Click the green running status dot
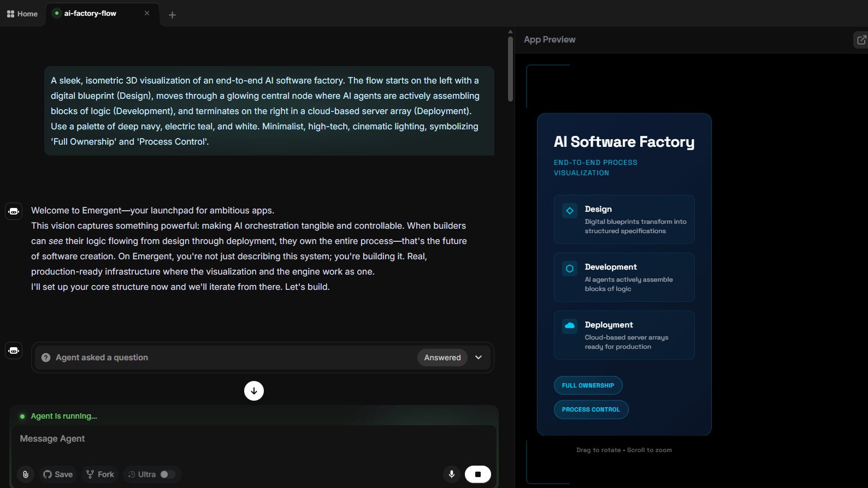The width and height of the screenshot is (868, 488). click(x=22, y=416)
